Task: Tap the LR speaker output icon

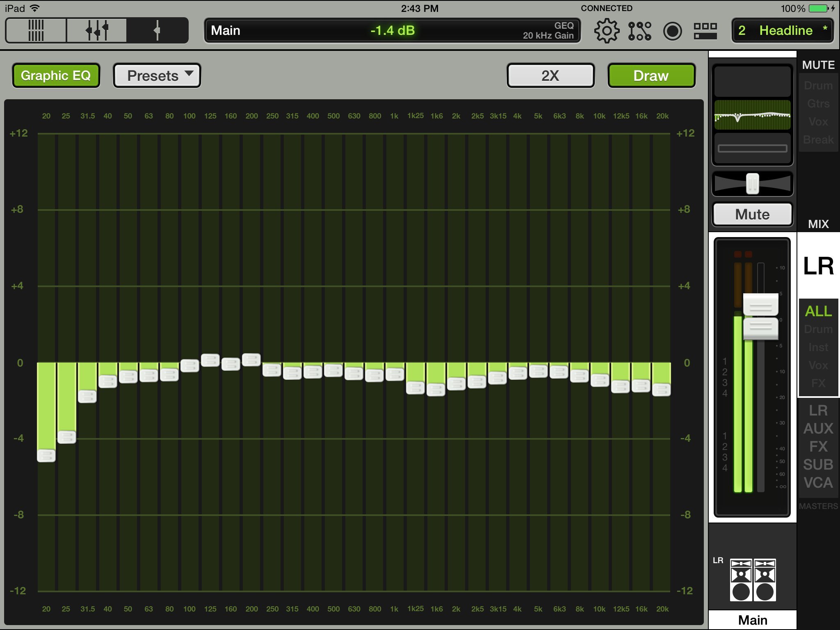Action: click(753, 580)
